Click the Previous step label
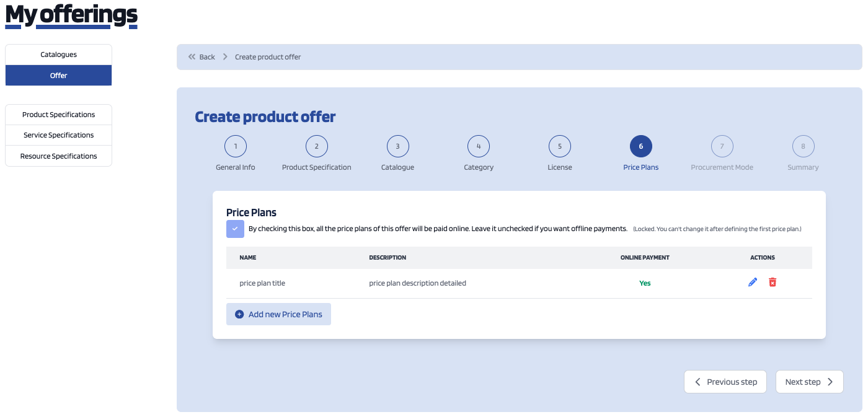Screen dimensions: 868x417 click(x=732, y=382)
